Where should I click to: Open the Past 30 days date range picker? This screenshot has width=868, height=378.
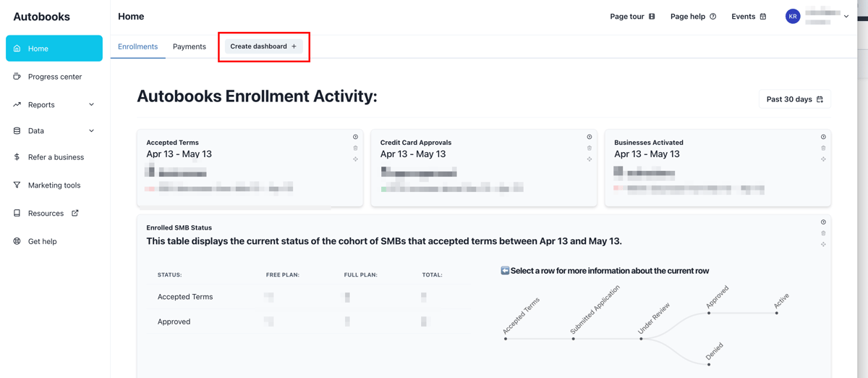[794, 99]
